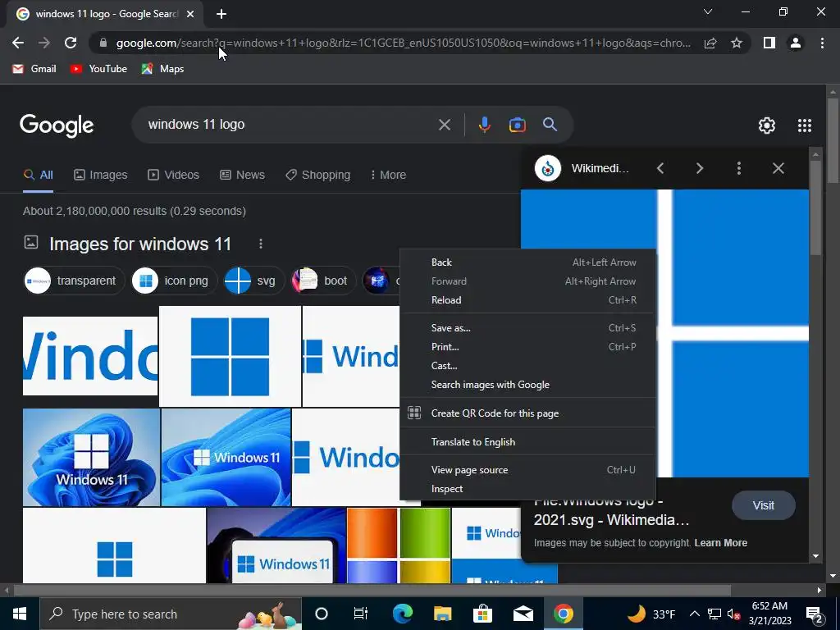Open the Google apps grid
This screenshot has height=630, width=840.
804,126
